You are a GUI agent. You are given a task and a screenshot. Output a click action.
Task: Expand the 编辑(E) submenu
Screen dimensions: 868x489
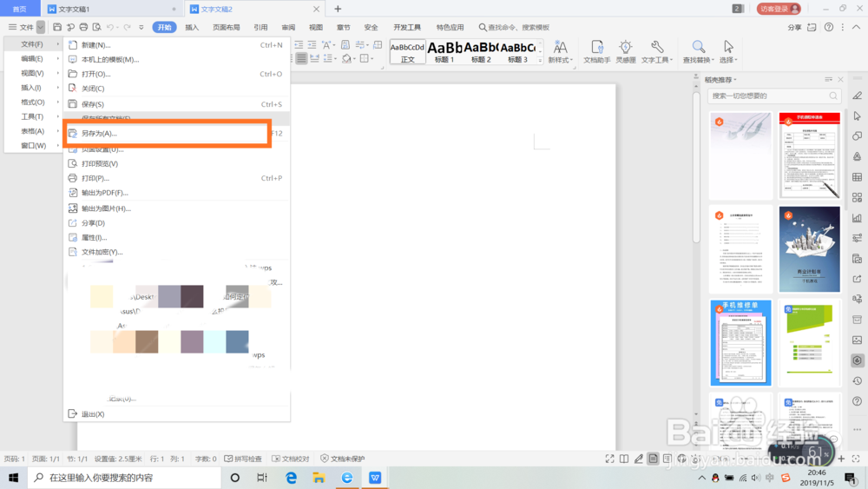[x=33, y=59]
